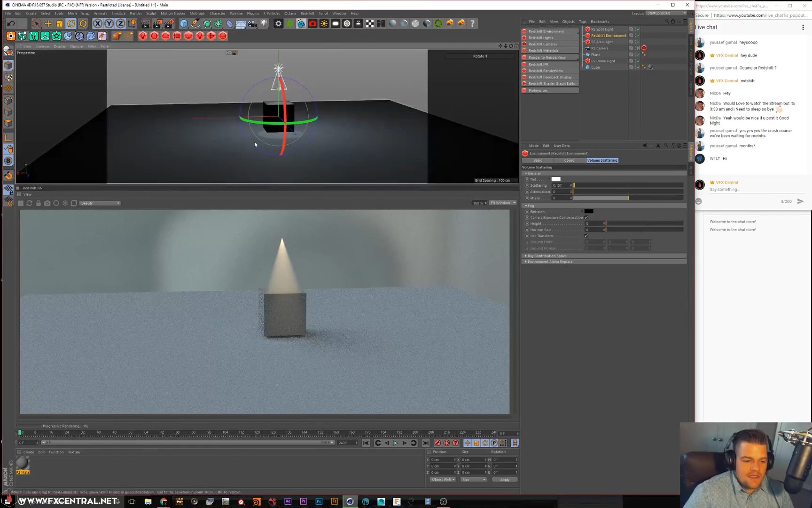Open the MoGraph menu
Screen dimensions: 812x508
pos(197,13)
